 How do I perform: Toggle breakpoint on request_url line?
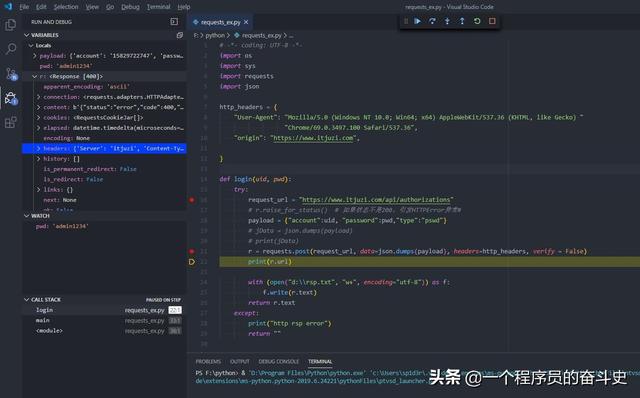(191, 200)
